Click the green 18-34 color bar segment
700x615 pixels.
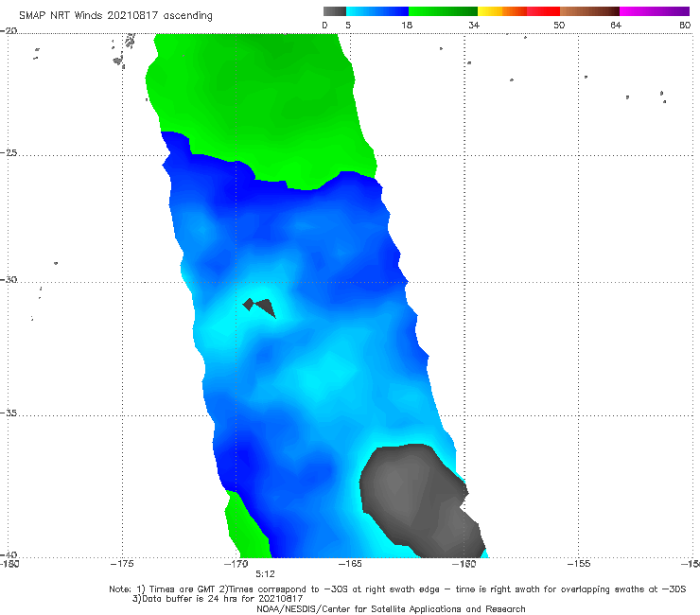point(443,11)
